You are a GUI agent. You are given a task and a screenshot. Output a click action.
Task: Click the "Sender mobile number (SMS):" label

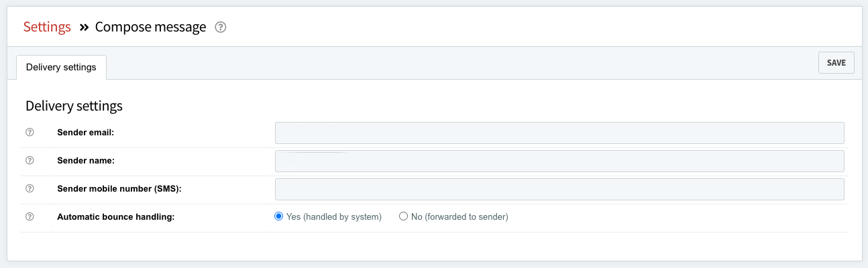point(119,189)
